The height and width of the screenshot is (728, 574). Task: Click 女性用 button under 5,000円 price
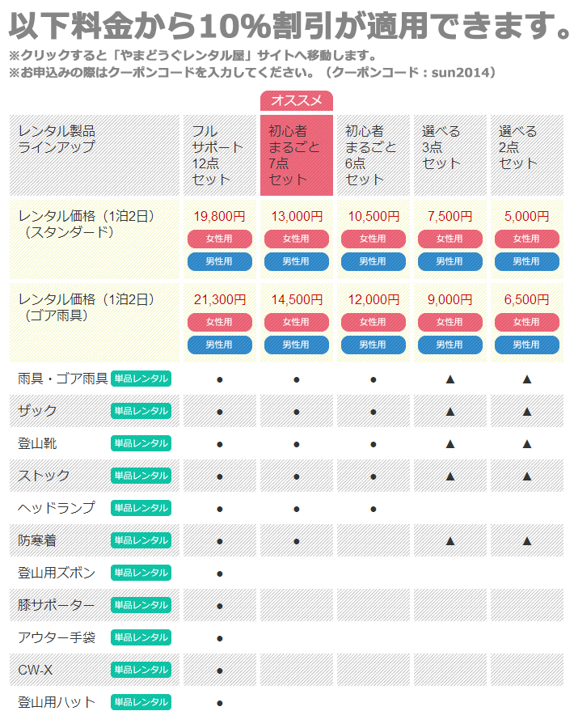click(x=526, y=239)
